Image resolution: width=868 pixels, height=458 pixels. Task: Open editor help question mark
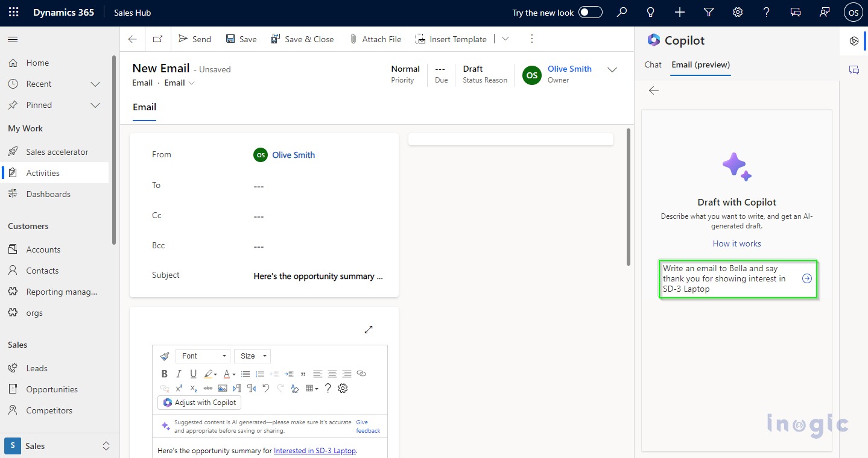click(328, 389)
